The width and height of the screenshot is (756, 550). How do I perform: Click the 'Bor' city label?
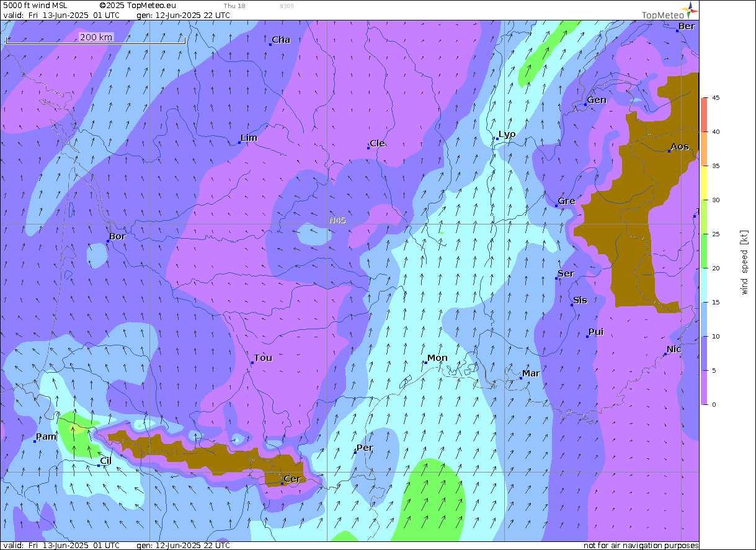click(x=117, y=236)
